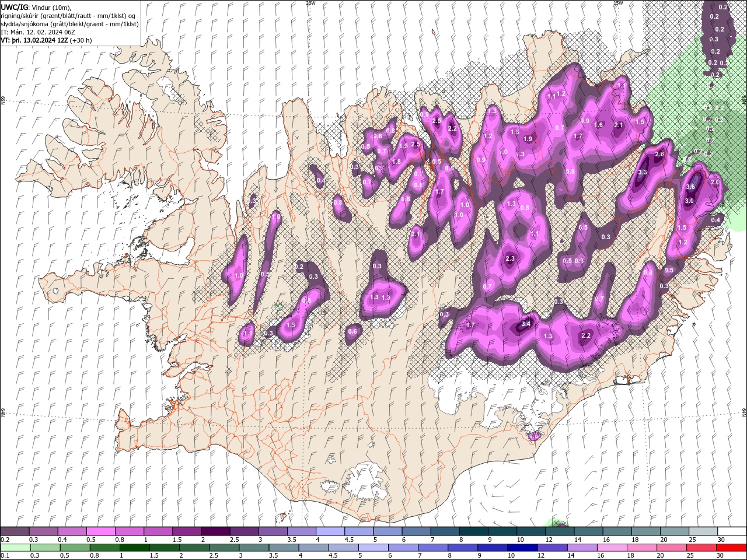Pick the pink 18 swatch in lower legend

click(x=641, y=548)
